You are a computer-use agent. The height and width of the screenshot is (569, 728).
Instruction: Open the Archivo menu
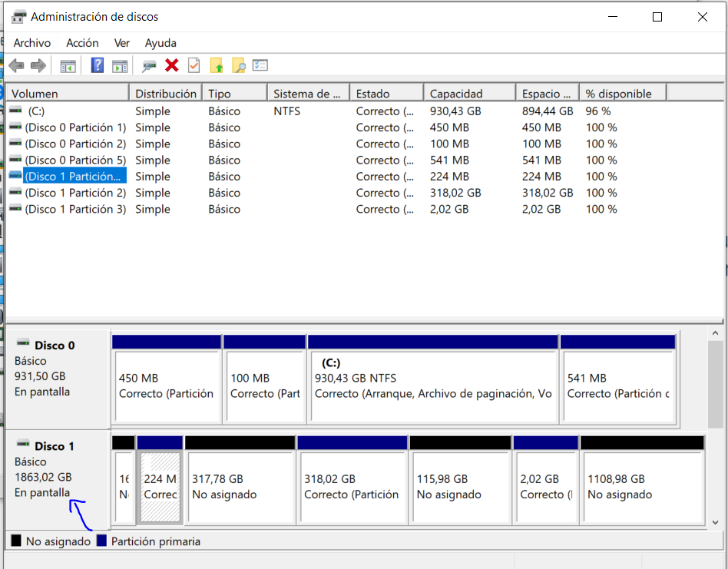pyautogui.click(x=32, y=43)
